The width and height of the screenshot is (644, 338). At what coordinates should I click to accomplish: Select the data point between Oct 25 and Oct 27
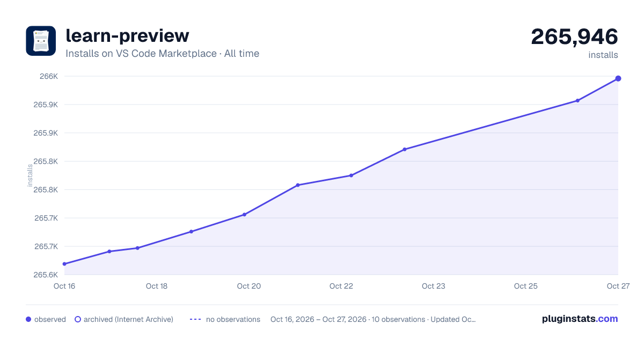point(577,100)
